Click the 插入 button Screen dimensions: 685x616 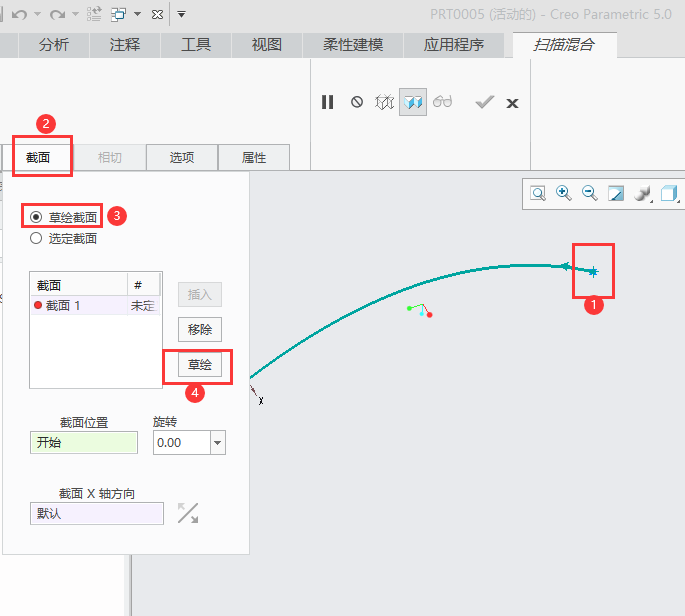[200, 294]
